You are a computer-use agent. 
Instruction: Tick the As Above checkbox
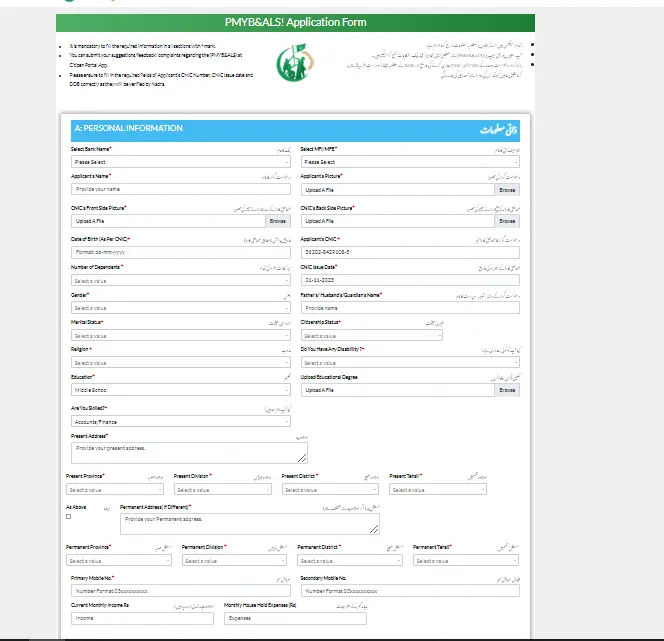pos(69,517)
